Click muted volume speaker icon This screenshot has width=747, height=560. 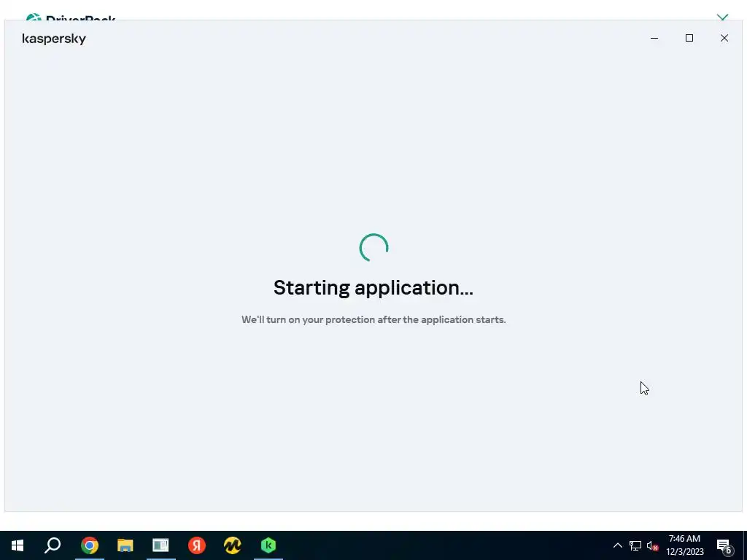click(x=652, y=545)
